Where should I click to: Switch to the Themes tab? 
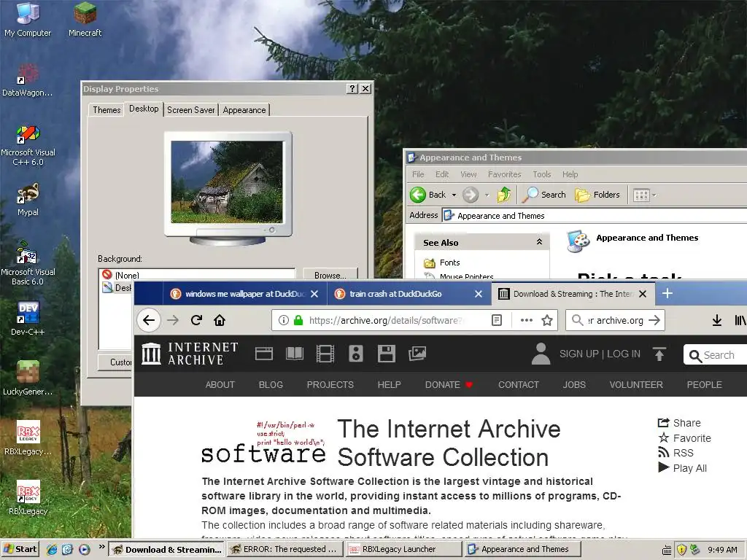(x=107, y=110)
